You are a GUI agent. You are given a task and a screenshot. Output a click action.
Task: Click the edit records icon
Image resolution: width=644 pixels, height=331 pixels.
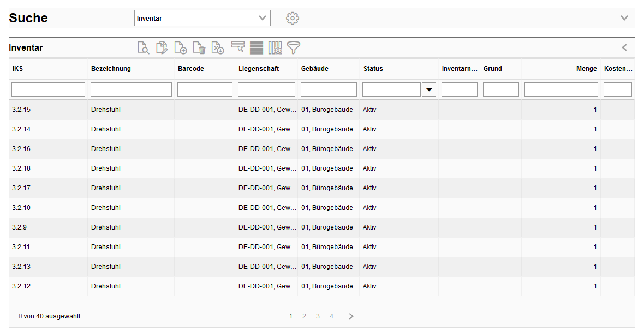coord(162,48)
